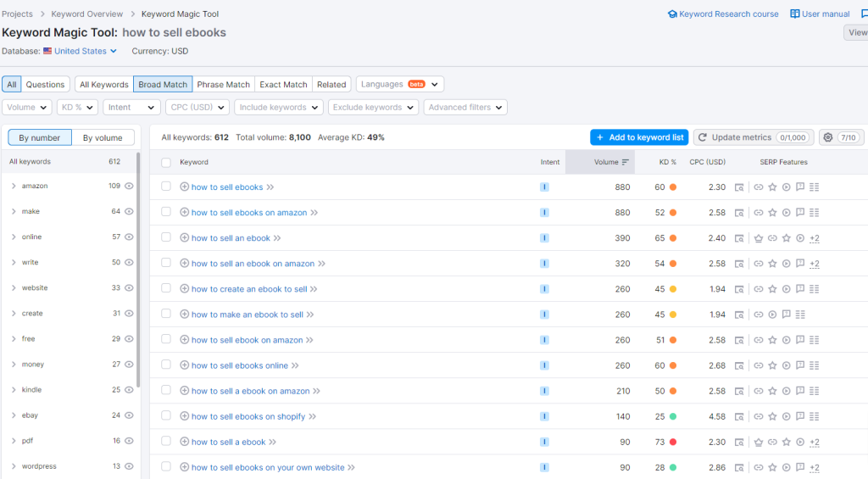Click the crown featured snippet icon in 'how to sell an ebook' row
This screenshot has height=479, width=868.
759,238
